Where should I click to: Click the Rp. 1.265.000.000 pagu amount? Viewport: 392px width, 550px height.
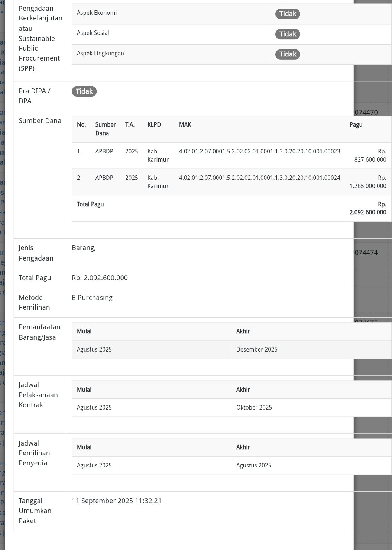click(x=368, y=182)
